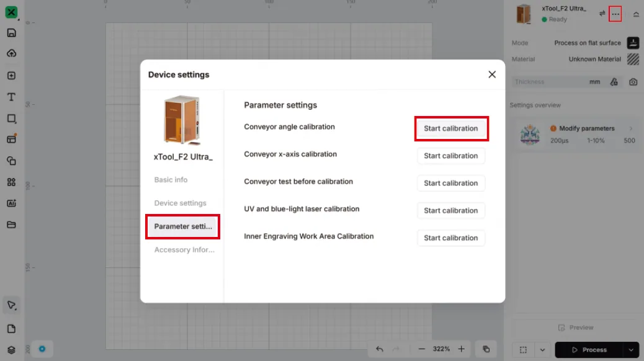644x361 pixels.
Task: Click the undo arrow icon
Action: tap(380, 349)
